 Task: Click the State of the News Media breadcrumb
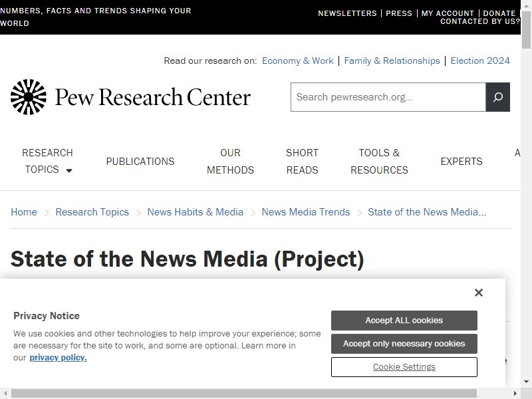click(x=427, y=212)
